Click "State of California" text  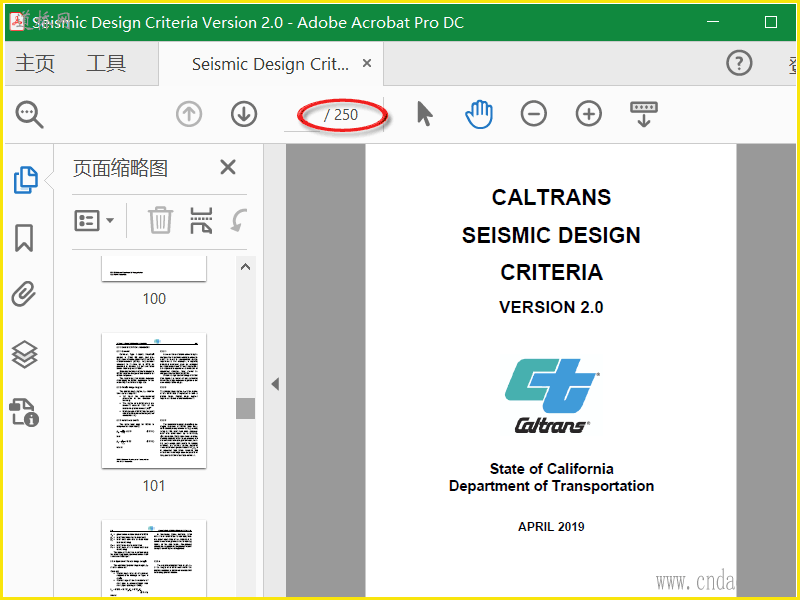(551, 468)
